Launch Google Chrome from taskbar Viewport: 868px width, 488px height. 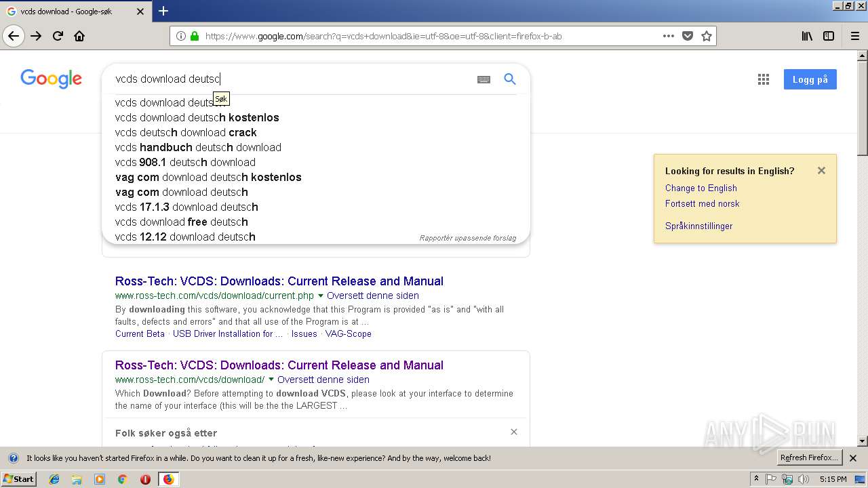[x=122, y=479]
